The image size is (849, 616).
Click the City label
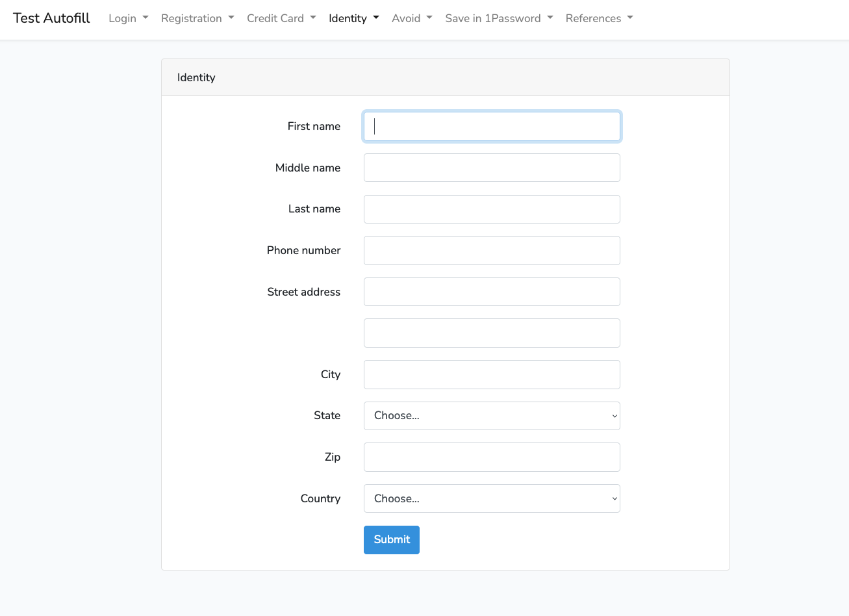coord(331,374)
